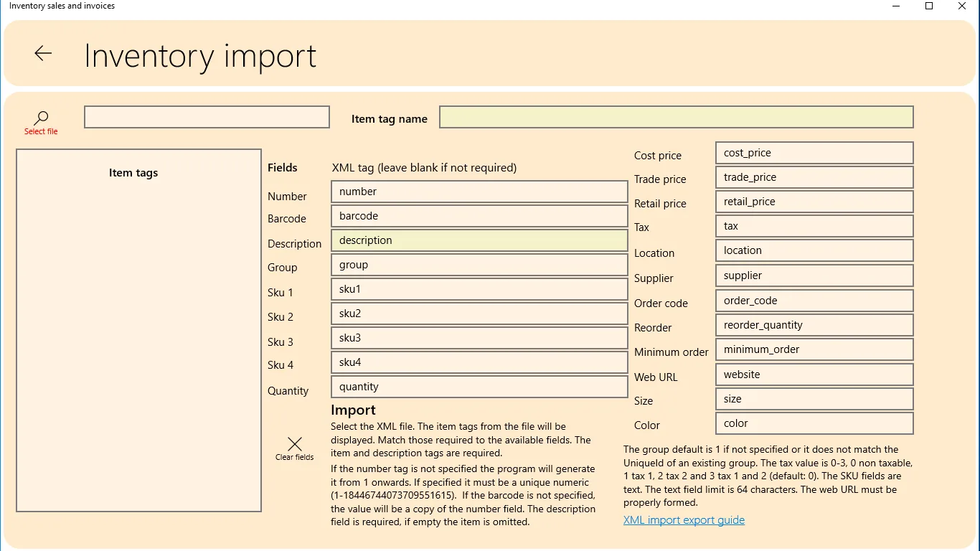The image size is (980, 551).
Task: Click the Description field containing 'description'
Action: tap(479, 240)
